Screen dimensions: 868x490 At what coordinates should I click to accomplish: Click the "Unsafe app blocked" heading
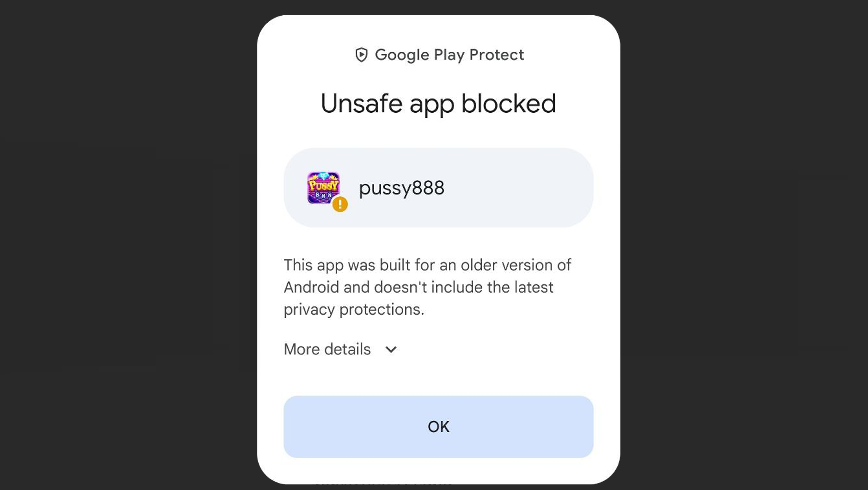(x=438, y=104)
